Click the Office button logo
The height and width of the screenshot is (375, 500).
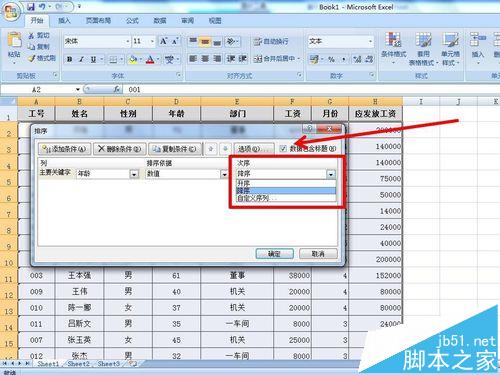[11, 12]
